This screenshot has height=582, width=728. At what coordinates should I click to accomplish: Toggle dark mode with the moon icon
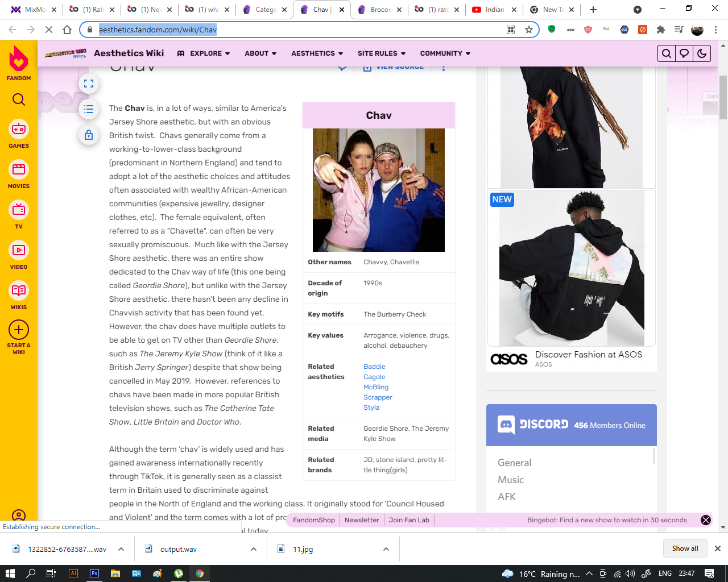[702, 53]
